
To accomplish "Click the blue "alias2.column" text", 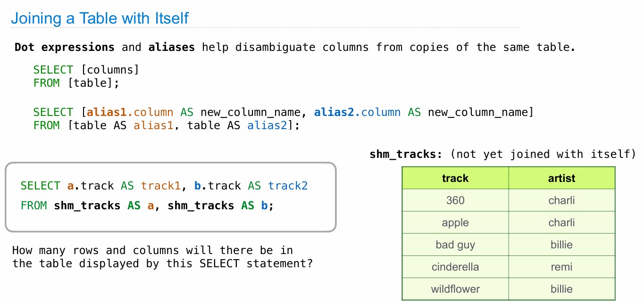I will (357, 112).
